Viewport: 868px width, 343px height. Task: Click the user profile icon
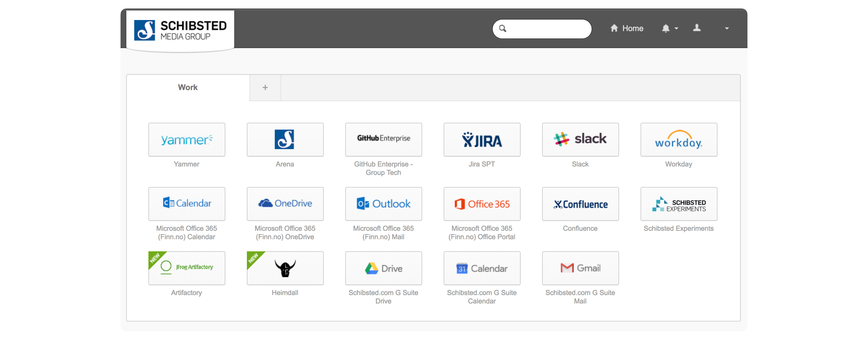[x=697, y=28]
